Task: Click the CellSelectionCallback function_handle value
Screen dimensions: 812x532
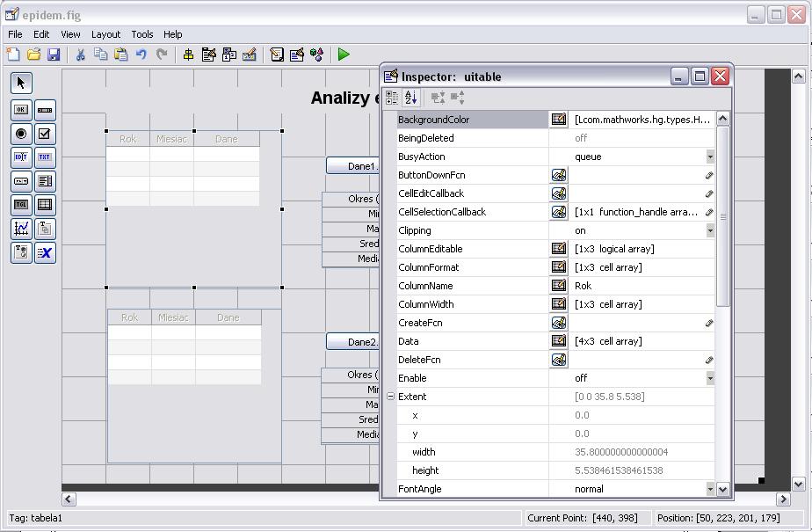Action: pos(636,212)
